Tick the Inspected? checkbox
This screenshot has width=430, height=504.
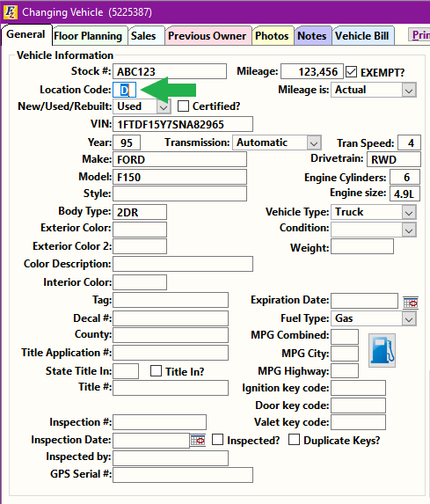(217, 440)
